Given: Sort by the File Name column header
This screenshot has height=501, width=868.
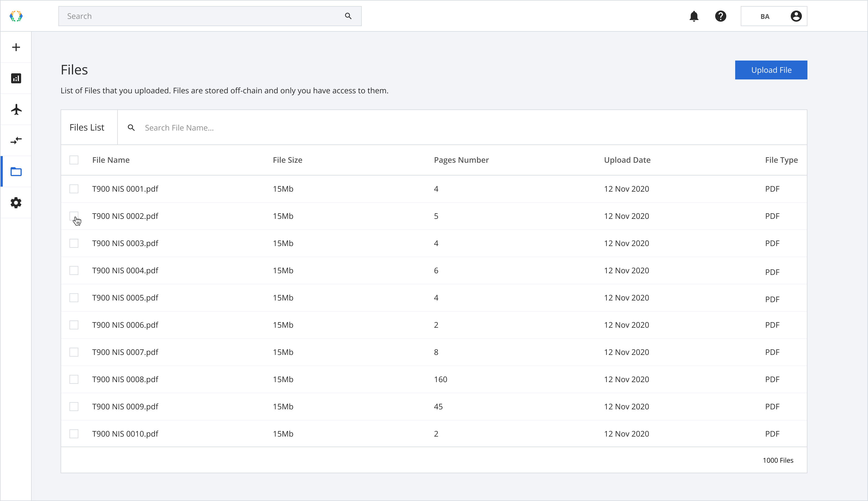Looking at the screenshot, I should point(111,160).
